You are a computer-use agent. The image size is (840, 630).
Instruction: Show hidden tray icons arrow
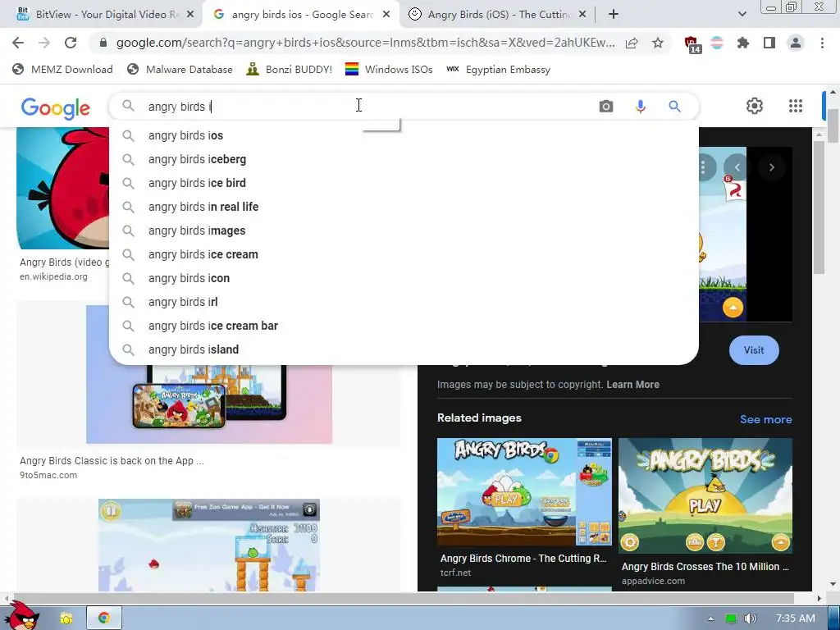(710, 619)
